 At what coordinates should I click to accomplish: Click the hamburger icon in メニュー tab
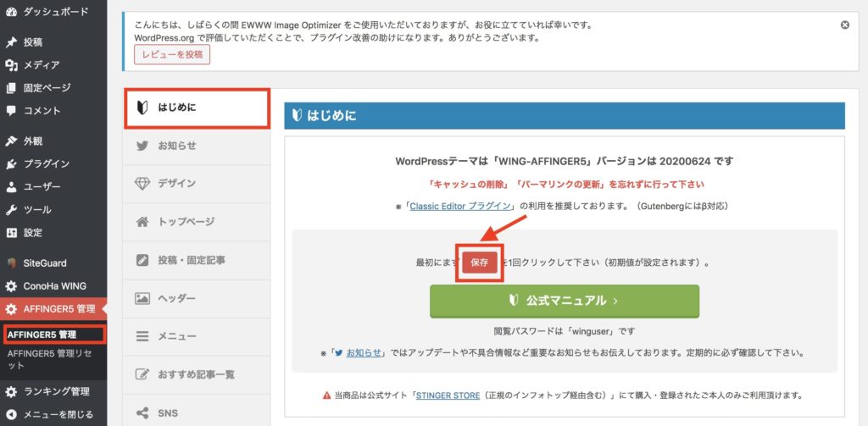point(142,336)
